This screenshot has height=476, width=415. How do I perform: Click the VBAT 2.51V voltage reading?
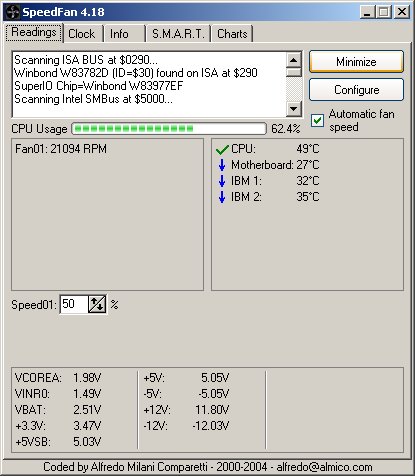[x=58, y=410]
